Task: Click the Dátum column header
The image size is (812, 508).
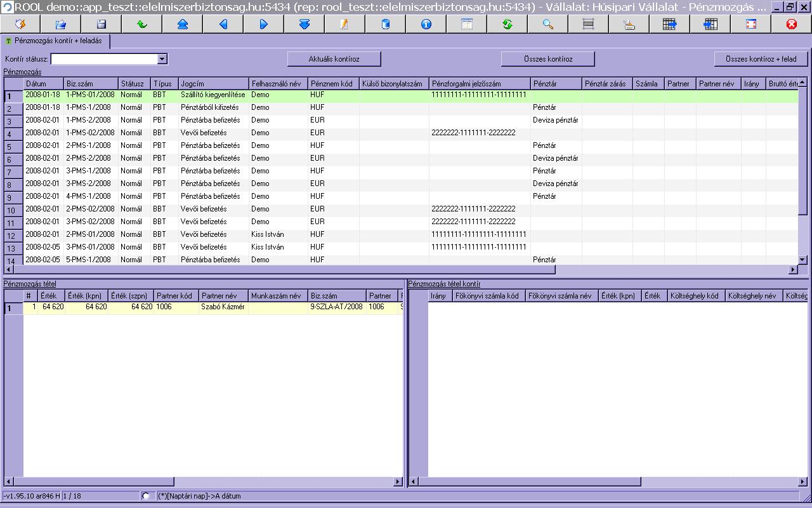Action: pyautogui.click(x=43, y=84)
